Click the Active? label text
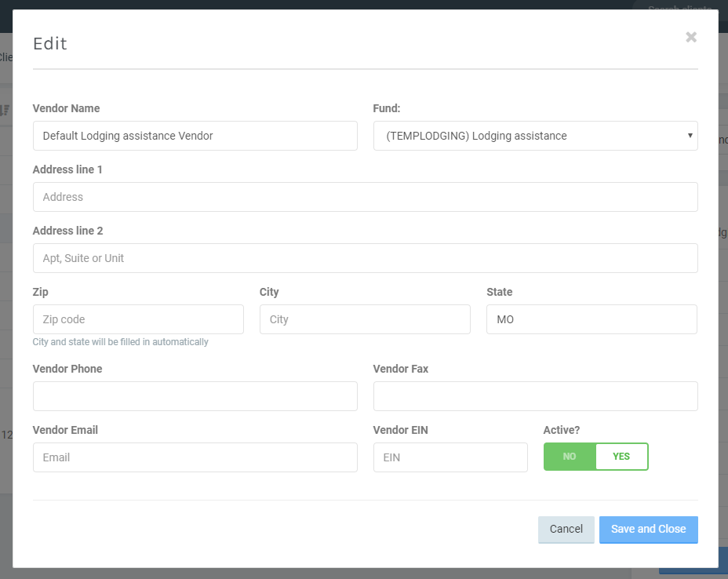The height and width of the screenshot is (579, 728). [x=561, y=430]
